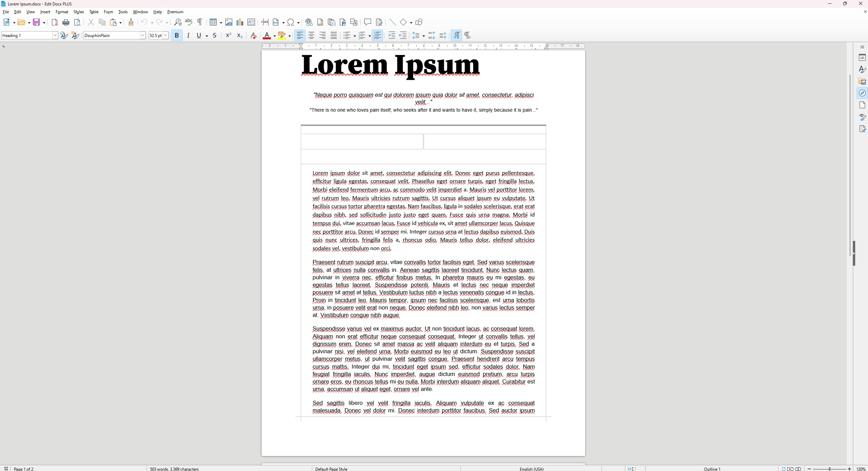868x471 pixels.
Task: Set paragraph alignment to justified
Action: click(x=334, y=36)
